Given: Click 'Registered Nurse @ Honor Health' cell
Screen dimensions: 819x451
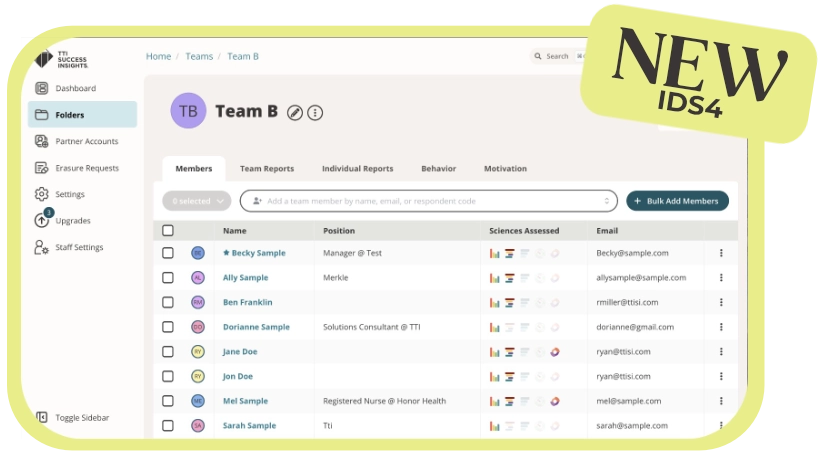Looking at the screenshot, I should (x=384, y=401).
